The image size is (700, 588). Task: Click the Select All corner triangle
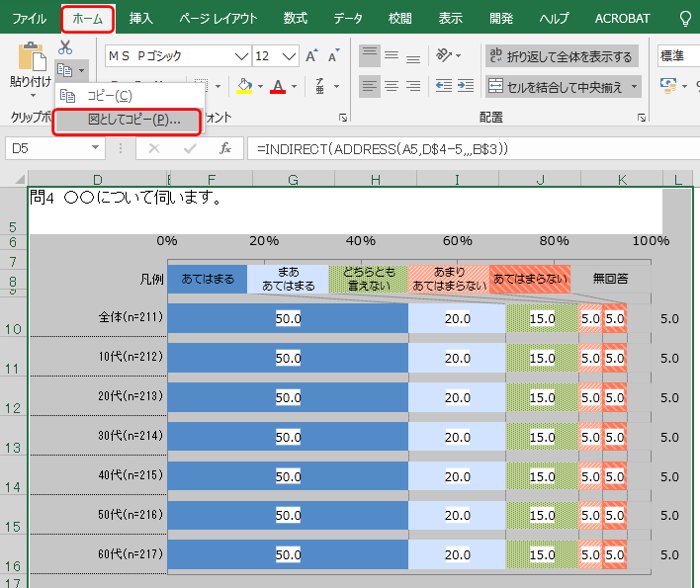(20, 179)
